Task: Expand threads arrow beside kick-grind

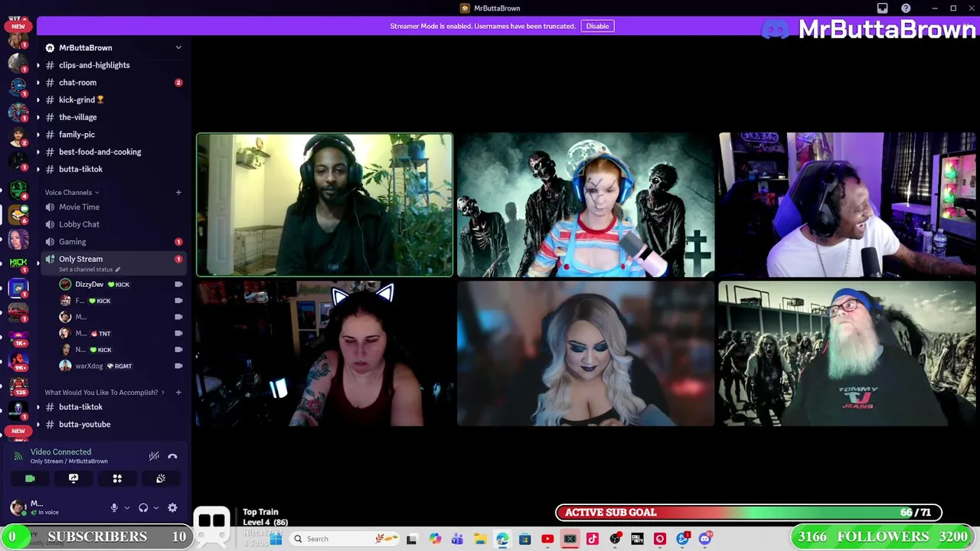Action: 38,99
